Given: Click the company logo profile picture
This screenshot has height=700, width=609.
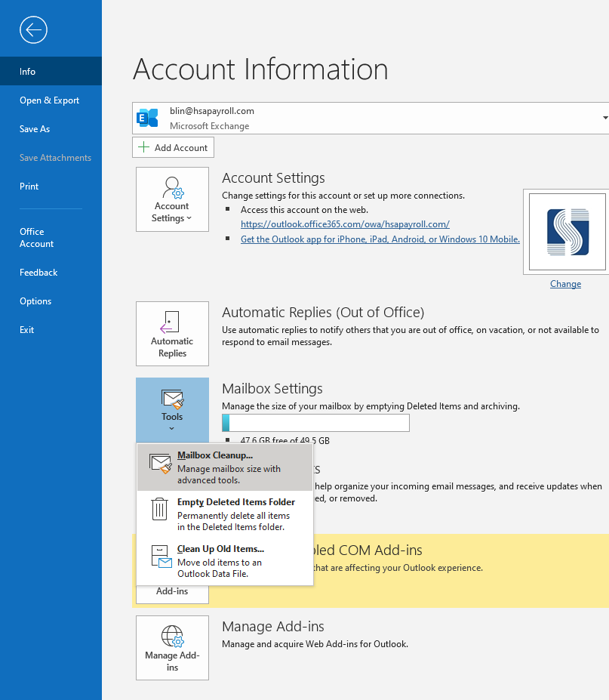Looking at the screenshot, I should (567, 232).
